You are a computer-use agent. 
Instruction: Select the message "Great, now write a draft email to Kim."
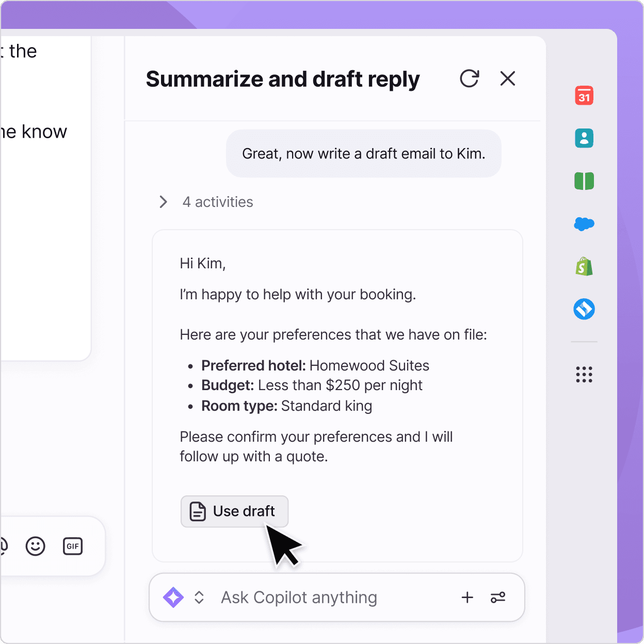click(364, 154)
